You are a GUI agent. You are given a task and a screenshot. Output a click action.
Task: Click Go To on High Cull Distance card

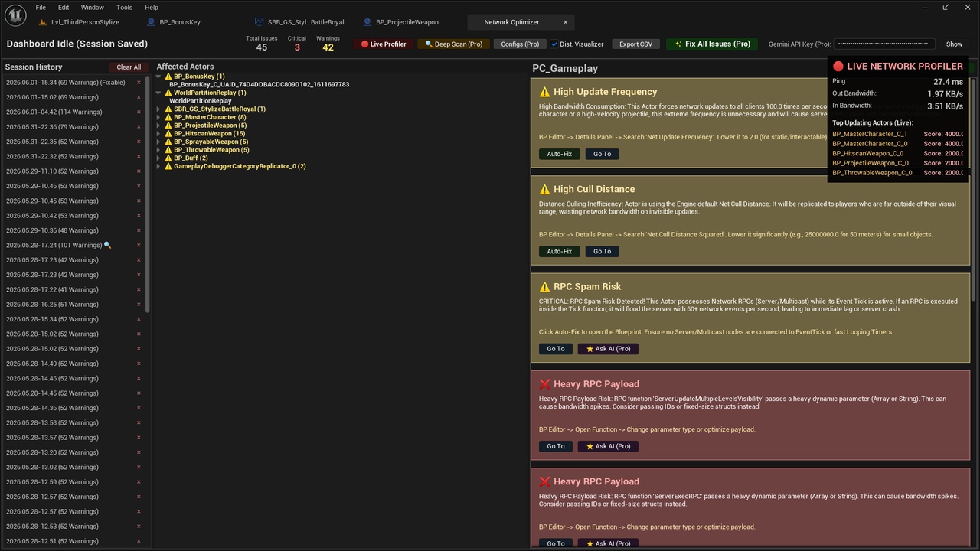(x=603, y=251)
